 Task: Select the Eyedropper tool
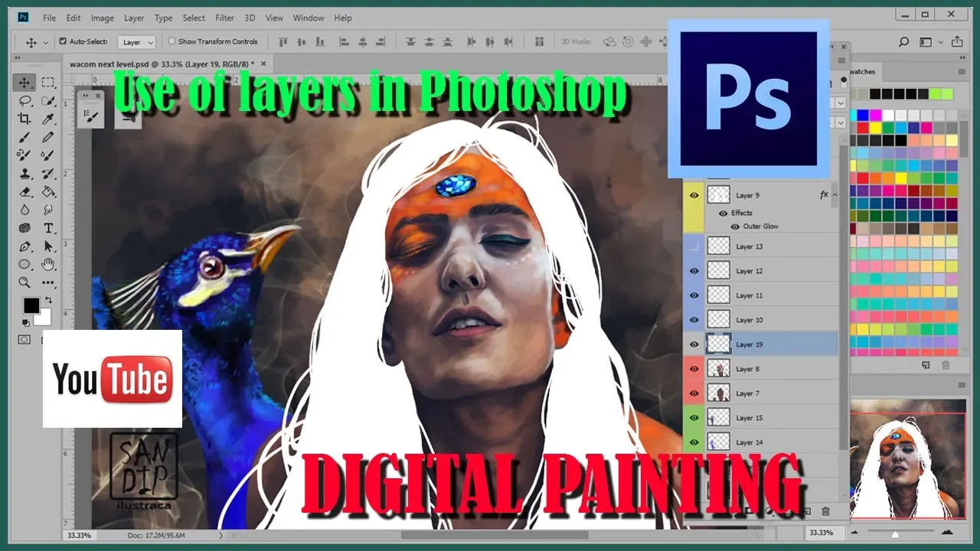click(x=48, y=119)
